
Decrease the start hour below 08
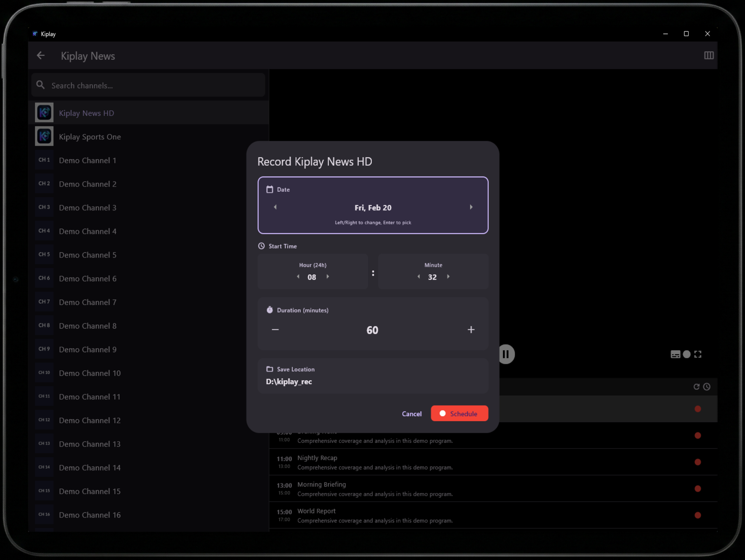coord(298,276)
